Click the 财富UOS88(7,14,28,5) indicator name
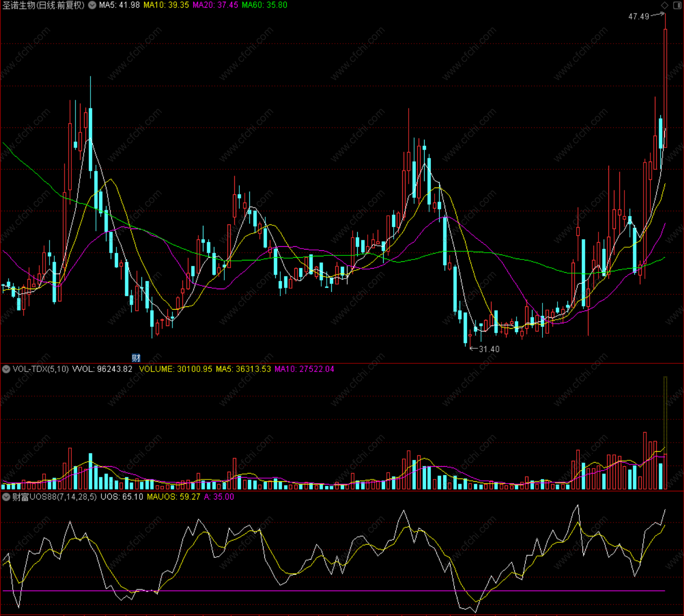Image resolution: width=684 pixels, height=616 pixels. tap(54, 497)
